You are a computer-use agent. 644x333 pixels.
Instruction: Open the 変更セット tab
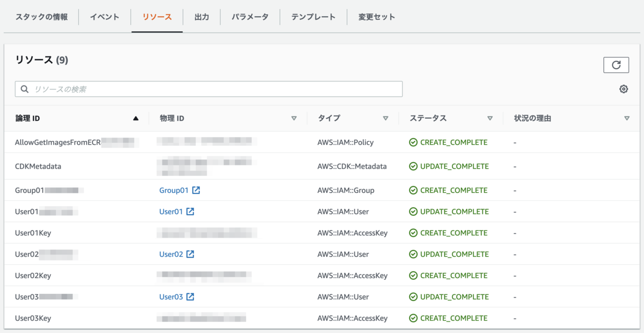[x=377, y=17]
